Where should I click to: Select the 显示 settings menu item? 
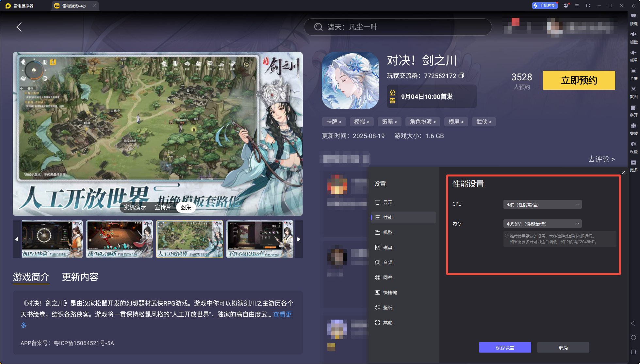click(387, 202)
